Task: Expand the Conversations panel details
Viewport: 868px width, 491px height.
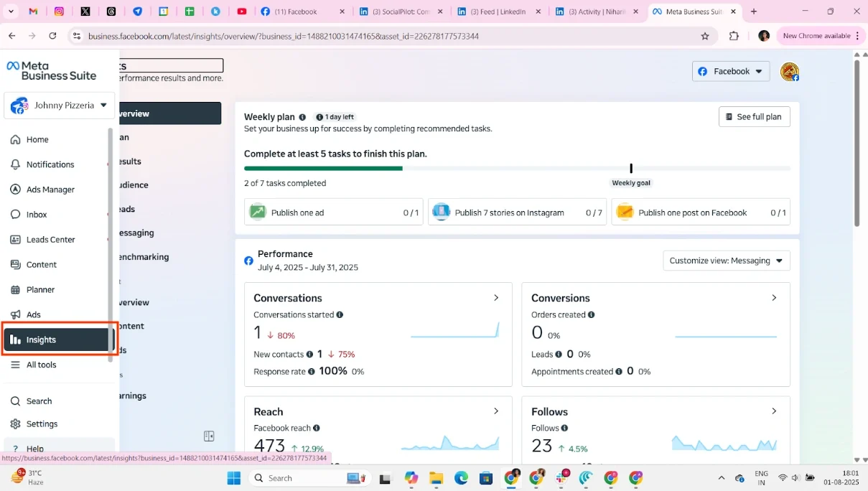Action: tap(495, 297)
